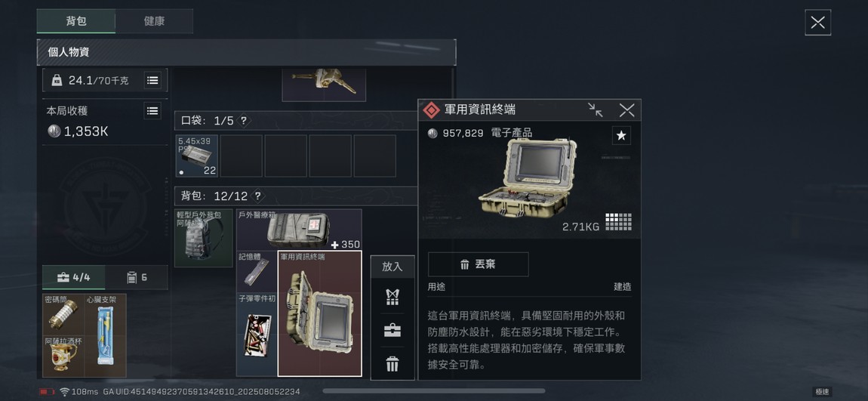Open weight details list icon

[152, 80]
